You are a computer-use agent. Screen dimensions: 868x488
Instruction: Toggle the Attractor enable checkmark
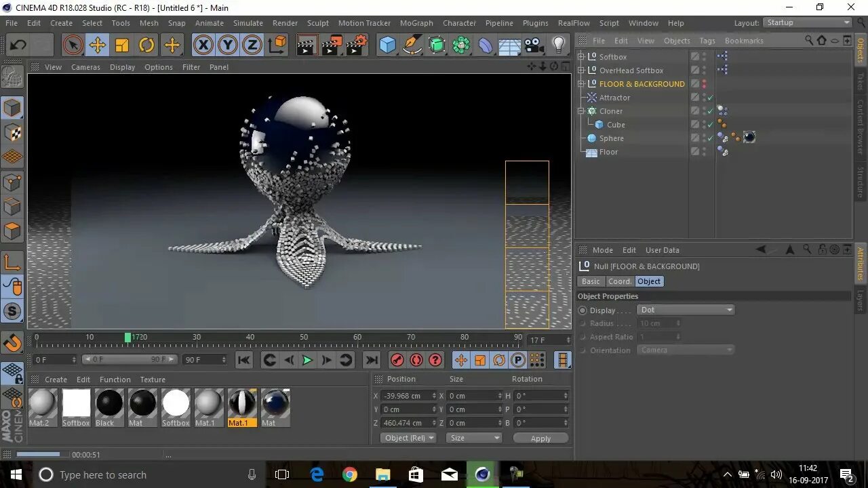click(710, 98)
